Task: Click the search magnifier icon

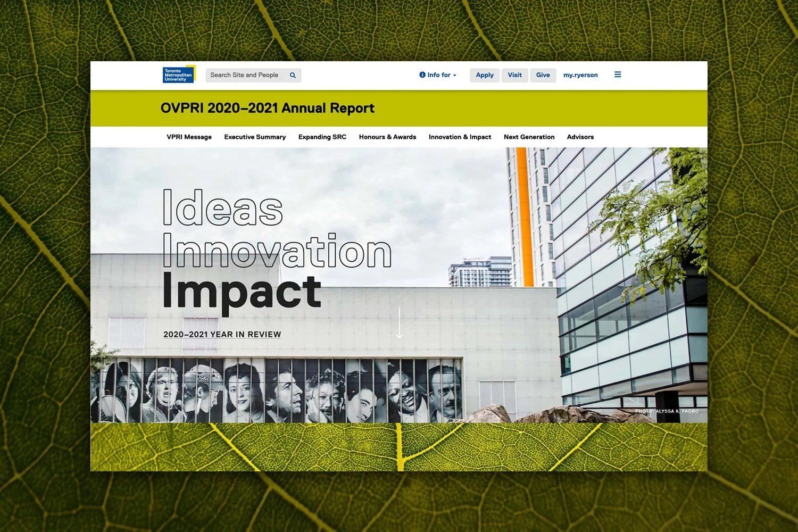Action: coord(293,76)
